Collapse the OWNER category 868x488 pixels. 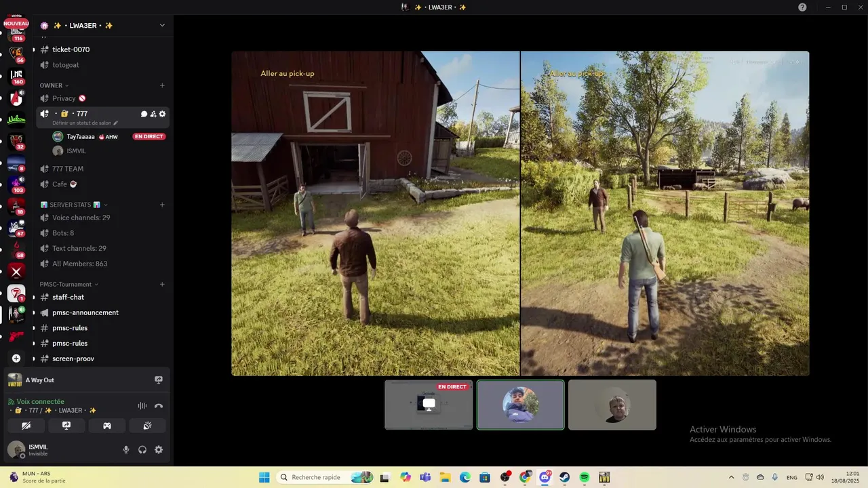point(54,85)
